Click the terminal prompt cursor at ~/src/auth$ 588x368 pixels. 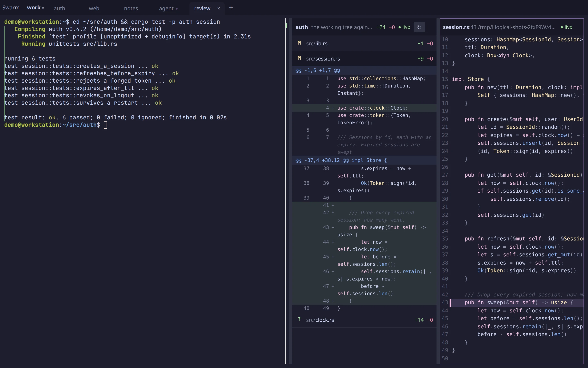[x=105, y=125]
